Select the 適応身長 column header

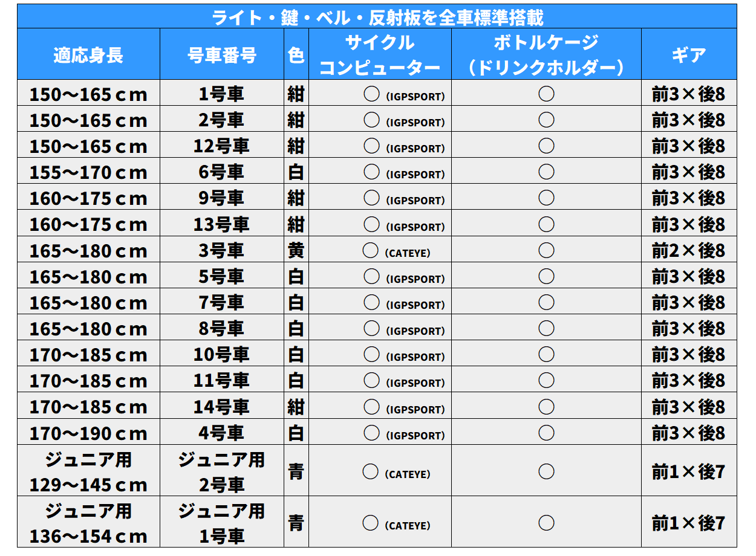88,55
